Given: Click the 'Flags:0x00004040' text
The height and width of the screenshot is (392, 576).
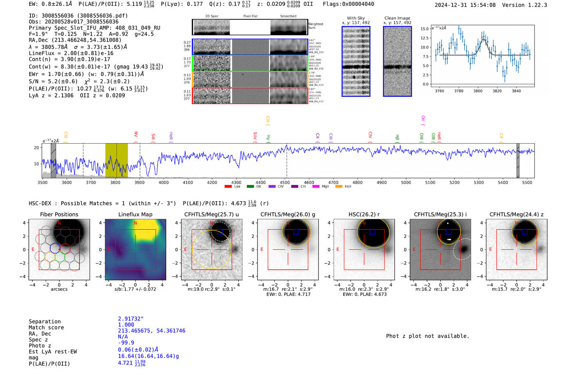Looking at the screenshot, I should click(x=348, y=4).
